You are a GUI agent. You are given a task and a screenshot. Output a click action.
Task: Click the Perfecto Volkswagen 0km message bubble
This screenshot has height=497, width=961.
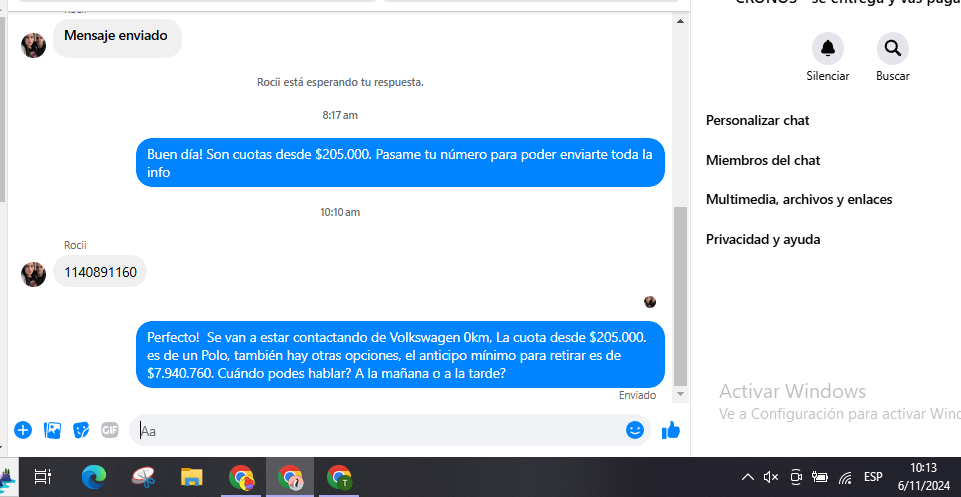(x=400, y=355)
